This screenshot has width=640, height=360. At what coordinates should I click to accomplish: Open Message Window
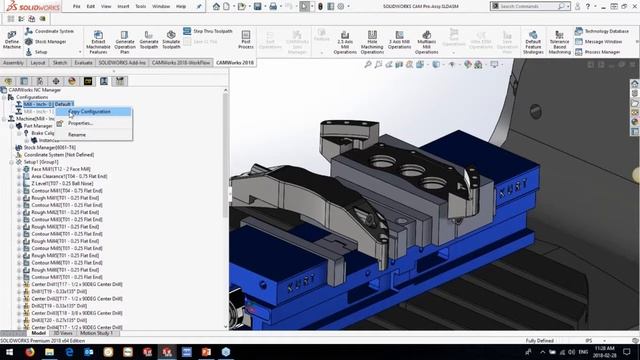598,42
